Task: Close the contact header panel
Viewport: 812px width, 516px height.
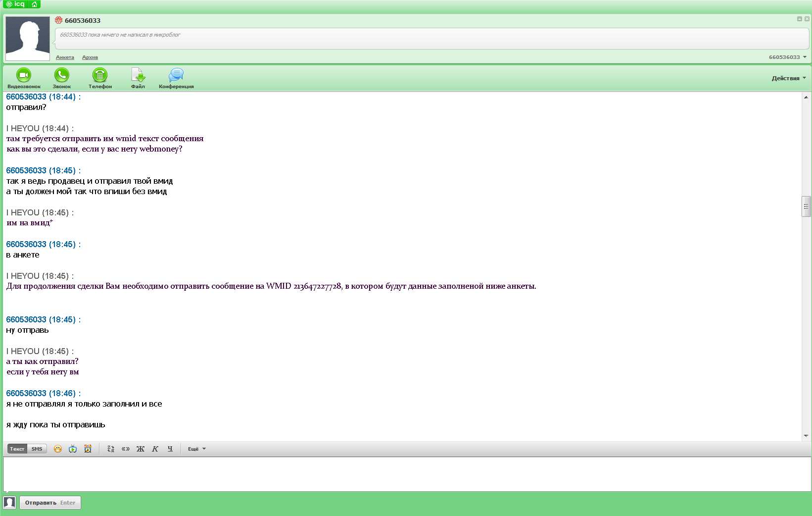Action: (x=807, y=19)
